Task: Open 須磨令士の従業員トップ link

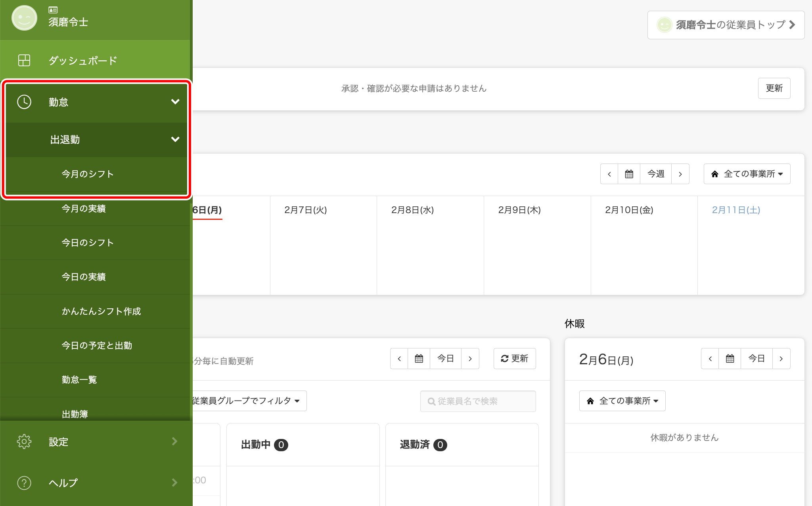Action: click(726, 25)
